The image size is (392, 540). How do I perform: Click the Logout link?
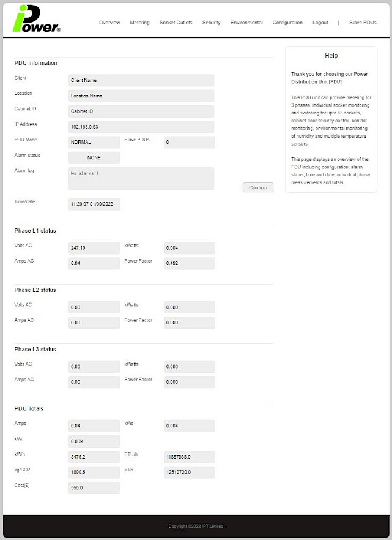pyautogui.click(x=320, y=23)
